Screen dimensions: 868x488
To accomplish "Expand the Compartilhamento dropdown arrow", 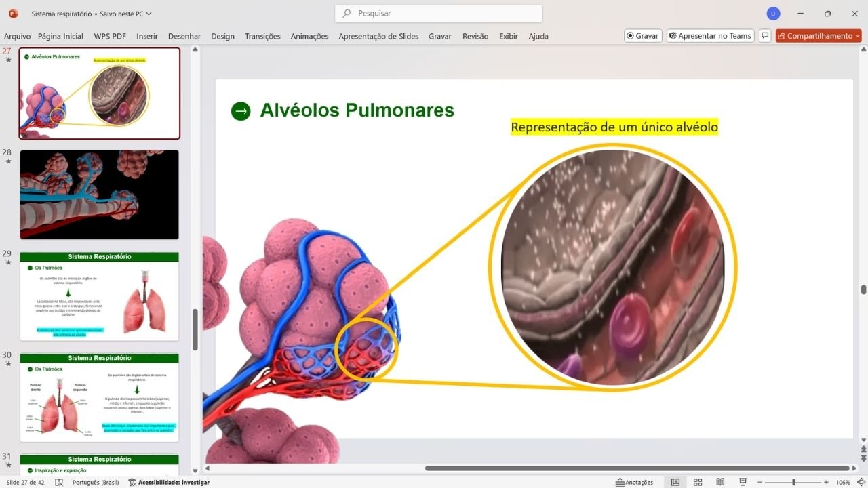I will [858, 36].
